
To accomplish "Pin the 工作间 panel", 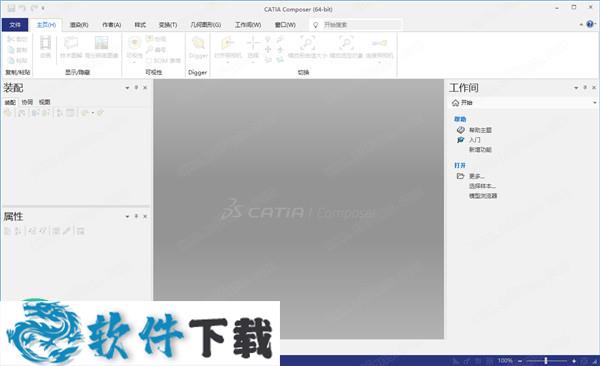I will (x=585, y=88).
